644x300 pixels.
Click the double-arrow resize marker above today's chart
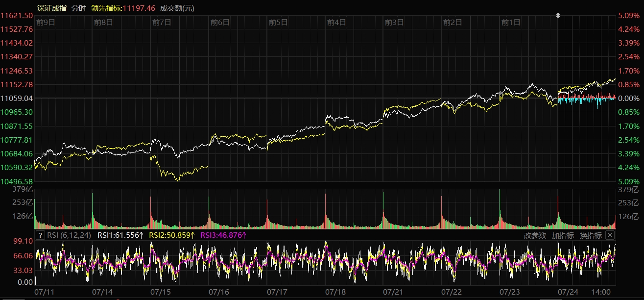[x=558, y=16]
